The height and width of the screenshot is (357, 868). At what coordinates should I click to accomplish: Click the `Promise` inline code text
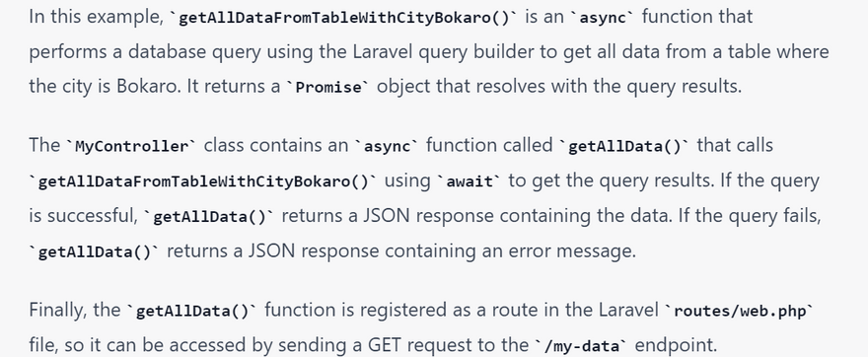pos(326,88)
